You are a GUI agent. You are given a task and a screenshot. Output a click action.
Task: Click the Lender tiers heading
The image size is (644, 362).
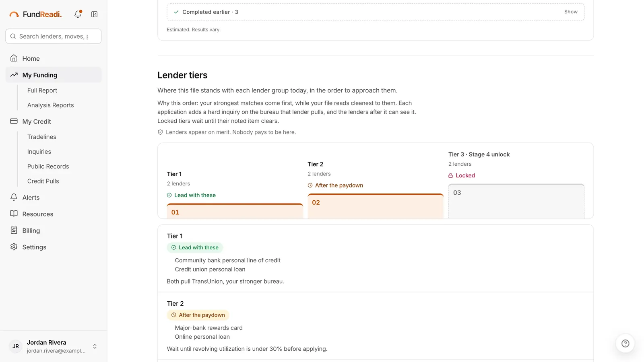click(x=182, y=75)
